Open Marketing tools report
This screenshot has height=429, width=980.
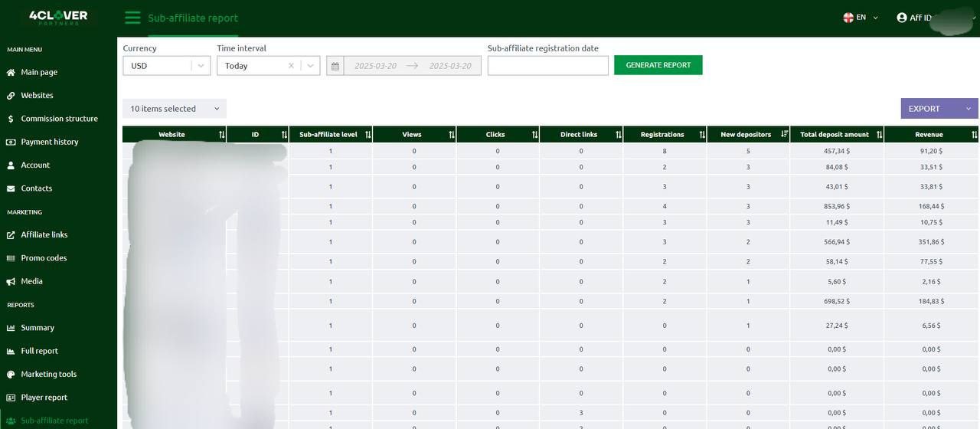point(48,374)
